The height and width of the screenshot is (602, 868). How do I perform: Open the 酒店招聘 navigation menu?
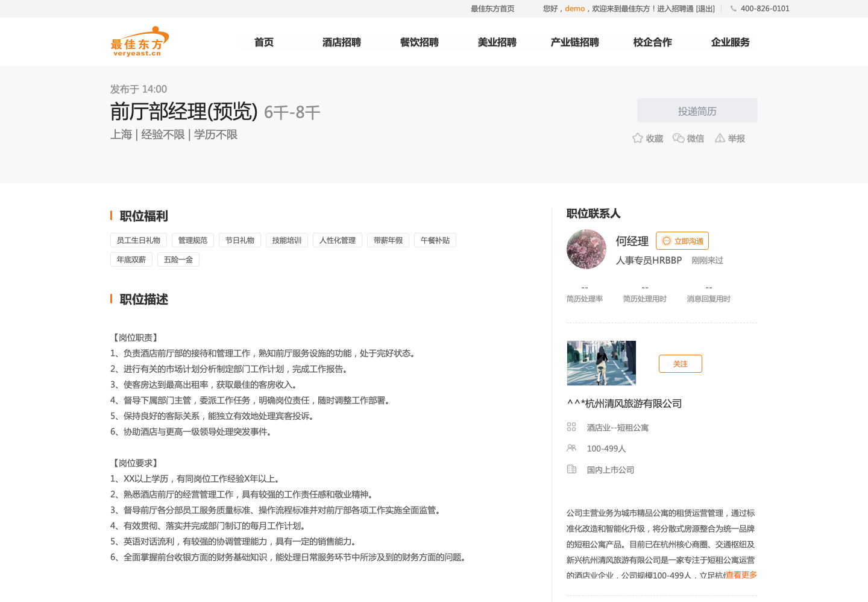tap(341, 42)
